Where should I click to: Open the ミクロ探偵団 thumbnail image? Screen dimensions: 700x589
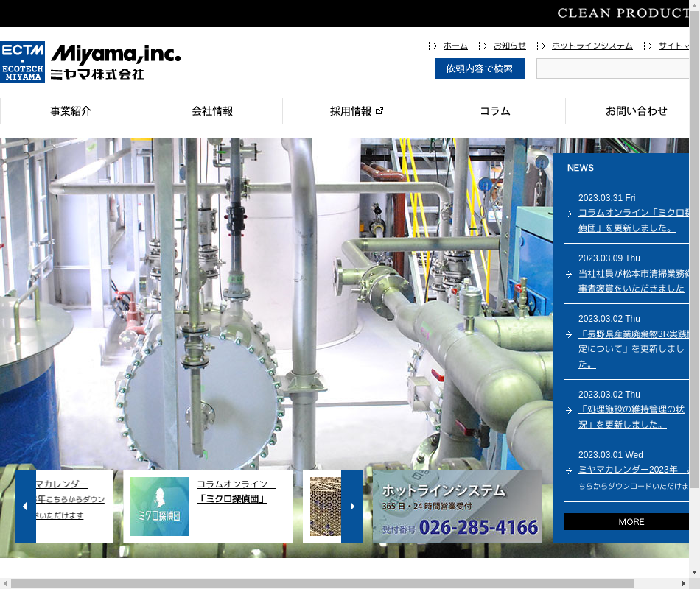click(x=160, y=507)
